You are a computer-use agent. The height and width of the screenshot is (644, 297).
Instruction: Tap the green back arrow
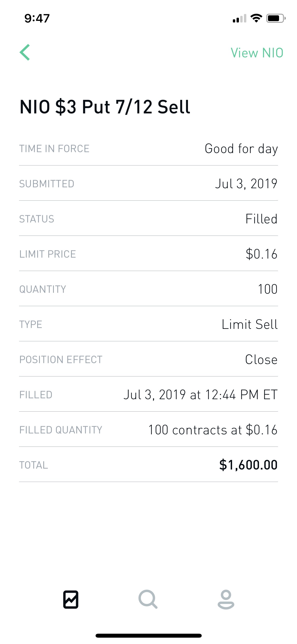tap(25, 52)
